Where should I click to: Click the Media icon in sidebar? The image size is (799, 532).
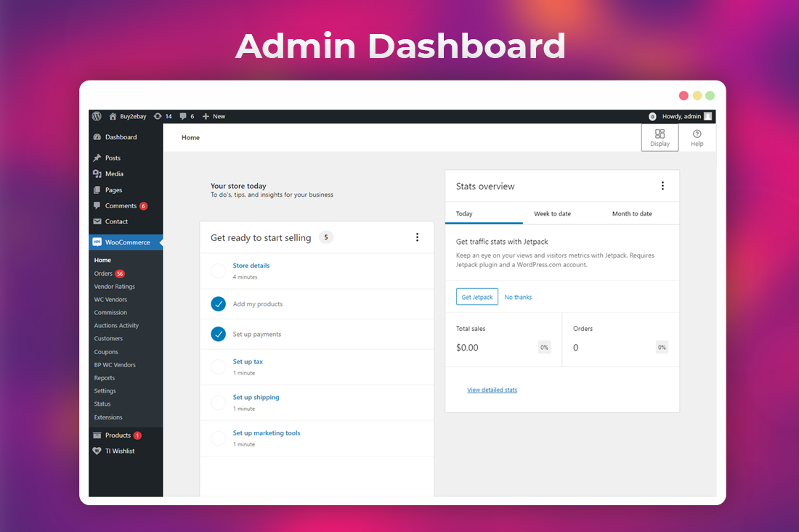(97, 173)
